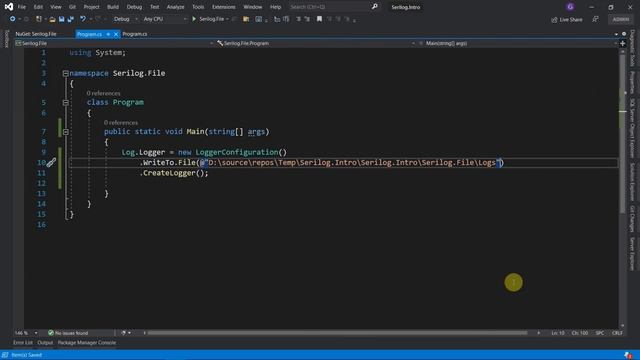Close the active Program.cs tab
The height and width of the screenshot is (360, 640).
116,34
